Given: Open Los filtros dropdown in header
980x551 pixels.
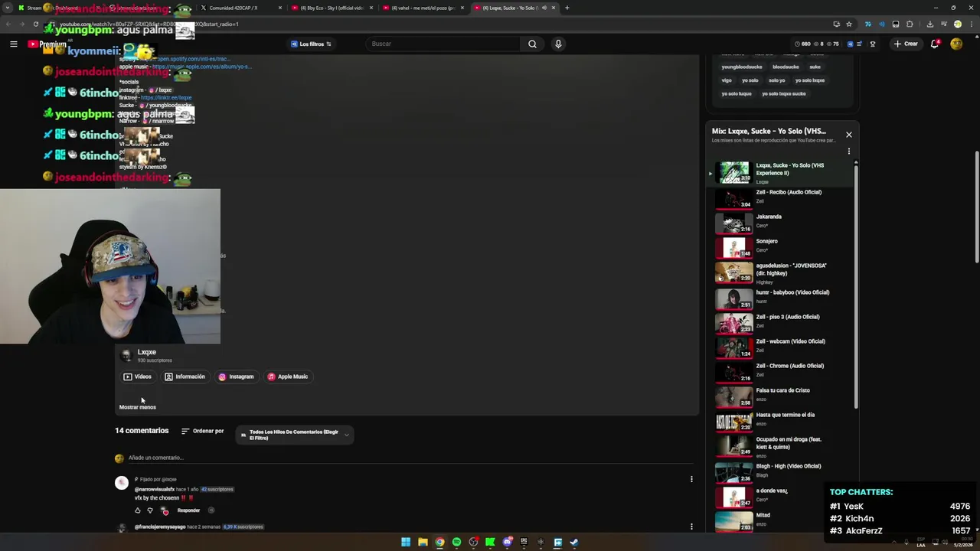Looking at the screenshot, I should 311,44.
